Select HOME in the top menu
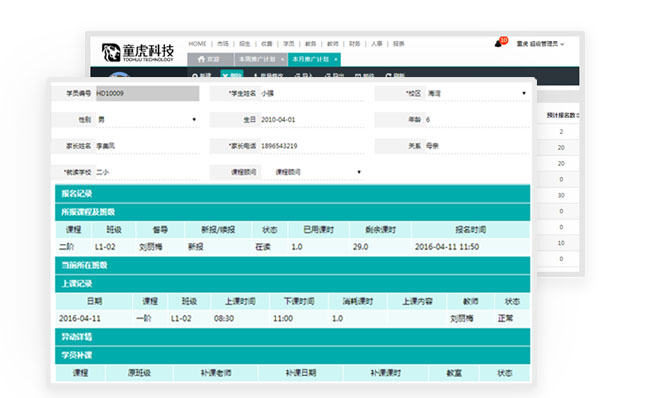The width and height of the screenshot is (667, 398). point(197,44)
